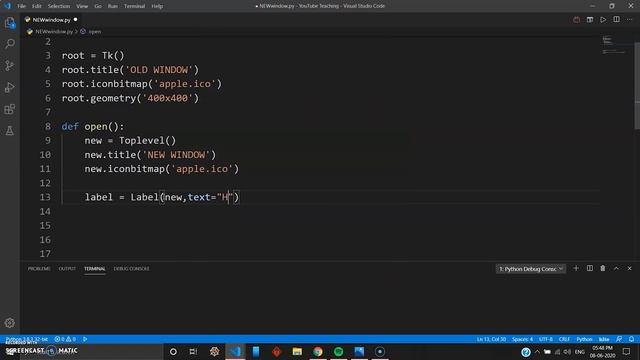Image resolution: width=640 pixels, height=360 pixels.
Task: Switch to the PROBLEMS panel tab
Action: [x=39, y=269]
